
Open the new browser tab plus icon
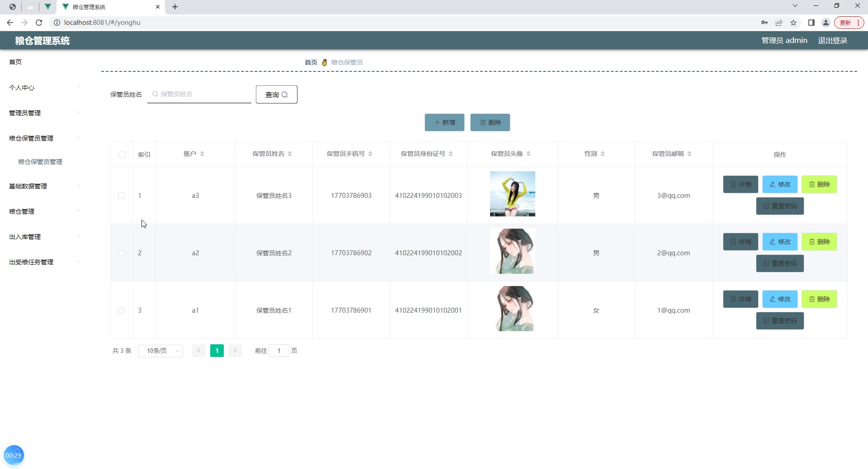[175, 7]
